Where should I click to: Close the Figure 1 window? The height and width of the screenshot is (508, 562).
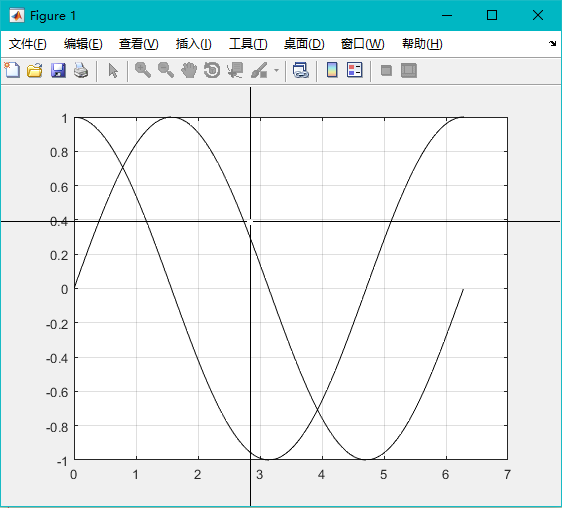point(538,15)
